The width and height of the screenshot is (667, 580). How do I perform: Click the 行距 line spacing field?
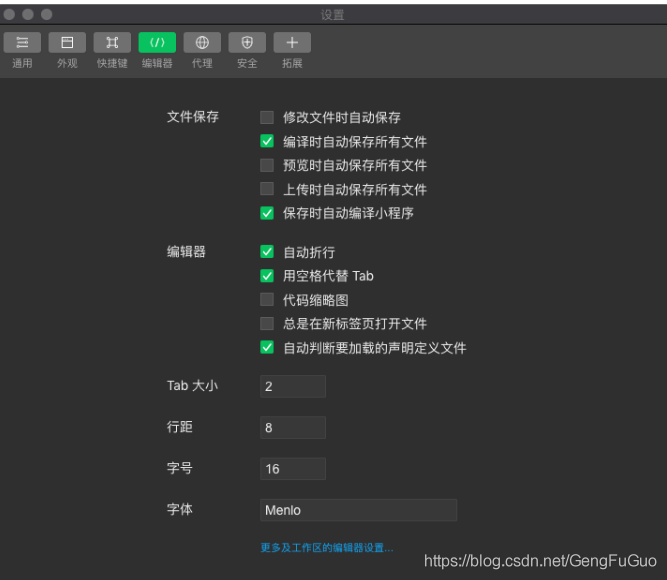[293, 428]
